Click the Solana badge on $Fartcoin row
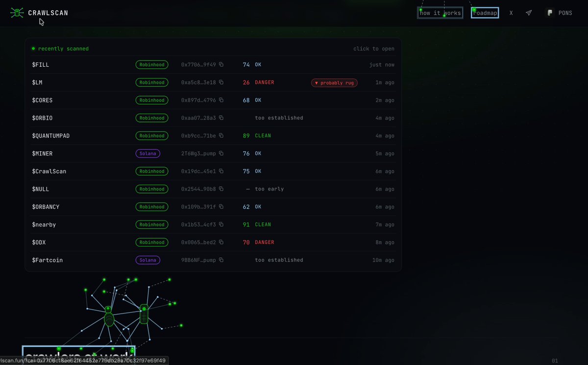Image resolution: width=588 pixels, height=365 pixels. pyautogui.click(x=147, y=260)
